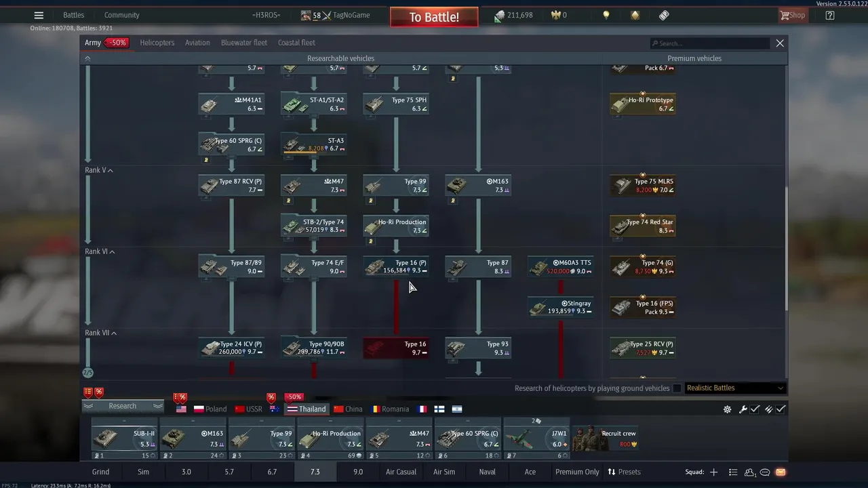
Task: Click the wrench auto-repair icon
Action: tap(743, 409)
